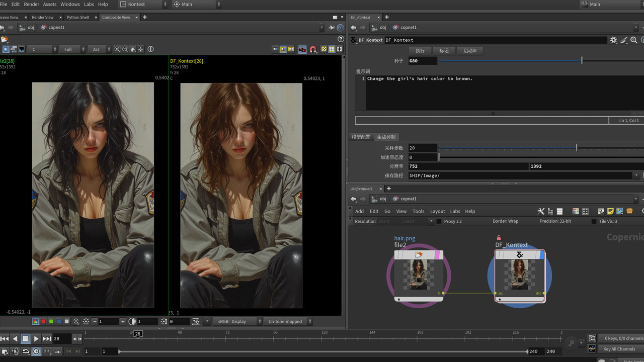Screen dimensions: 644x362
Task: Click the realtime playback clock icon
Action: 36,351
